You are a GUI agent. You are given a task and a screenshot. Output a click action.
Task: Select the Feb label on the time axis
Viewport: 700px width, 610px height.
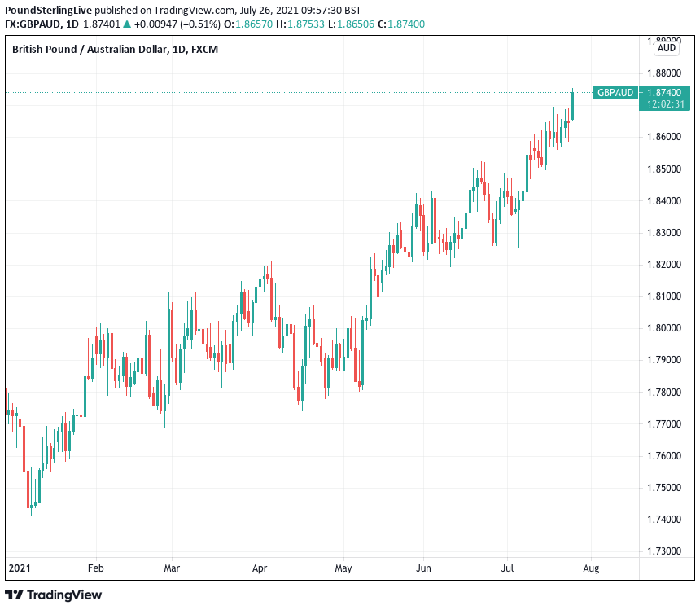click(x=95, y=568)
